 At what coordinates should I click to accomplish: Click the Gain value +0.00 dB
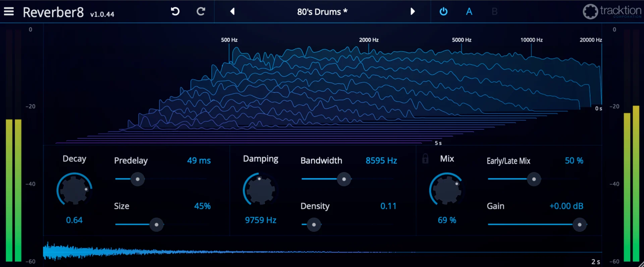coord(566,206)
